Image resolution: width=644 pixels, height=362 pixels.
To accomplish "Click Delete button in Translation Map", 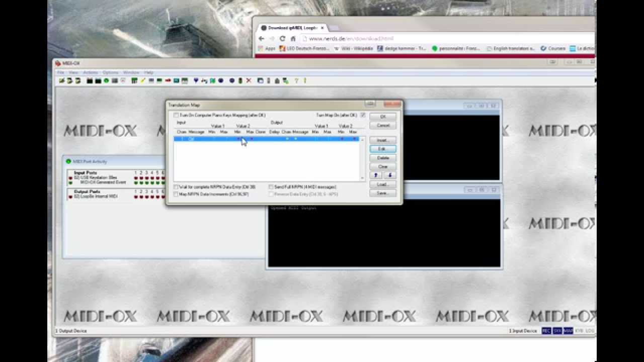I will click(383, 158).
